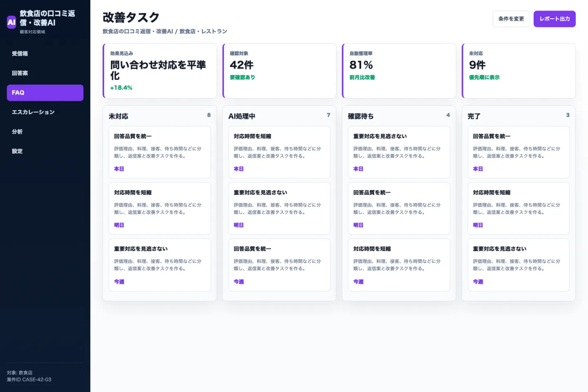Open 対応時間を短縮 card in 未対応 column
588x392 pixels.
tap(160, 208)
